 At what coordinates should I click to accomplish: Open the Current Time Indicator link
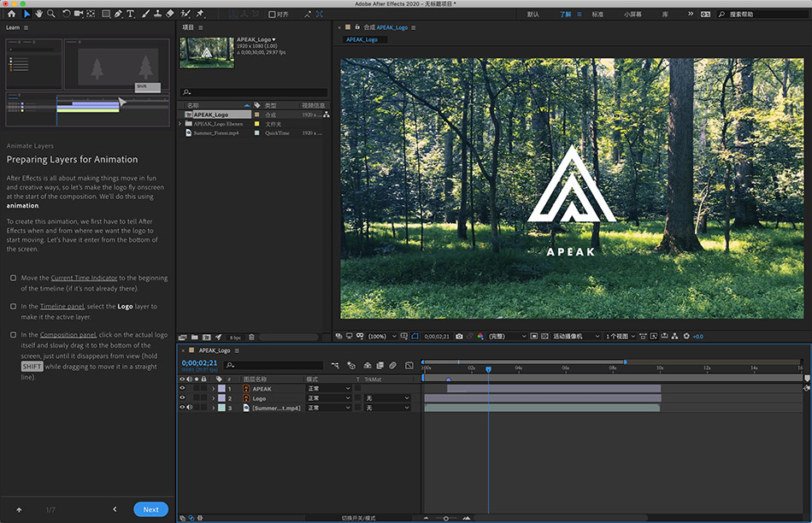(x=84, y=278)
